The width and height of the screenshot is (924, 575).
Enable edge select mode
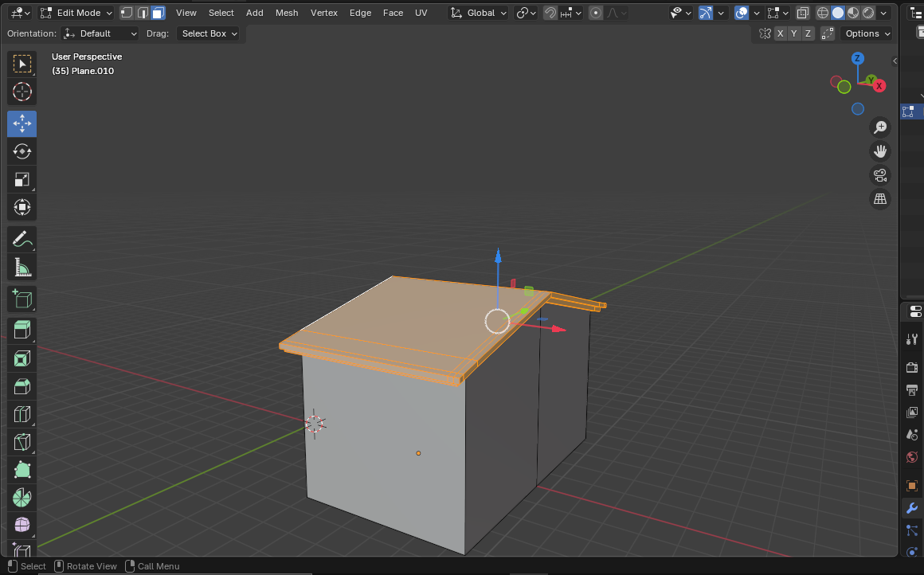(143, 13)
